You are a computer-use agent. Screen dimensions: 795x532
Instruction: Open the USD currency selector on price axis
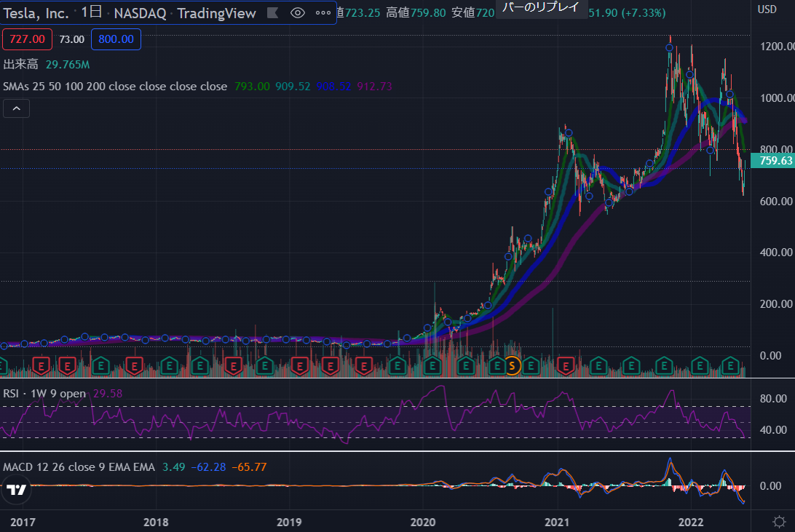767,9
